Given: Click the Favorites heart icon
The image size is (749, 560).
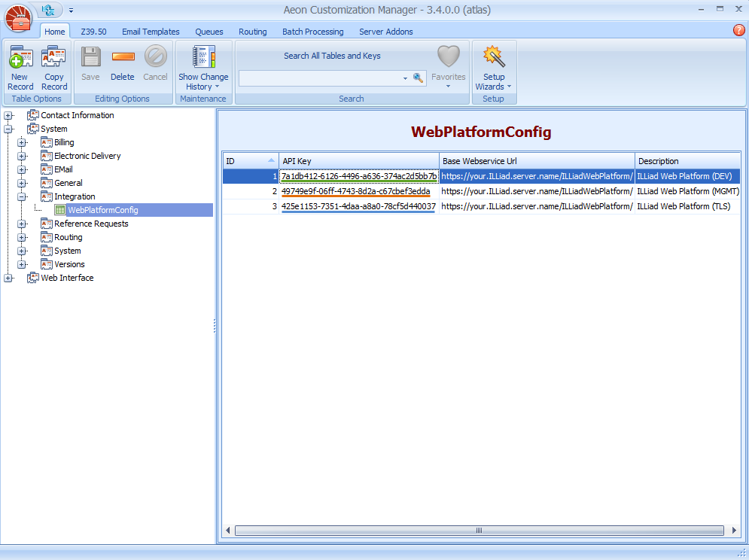Looking at the screenshot, I should (x=449, y=59).
